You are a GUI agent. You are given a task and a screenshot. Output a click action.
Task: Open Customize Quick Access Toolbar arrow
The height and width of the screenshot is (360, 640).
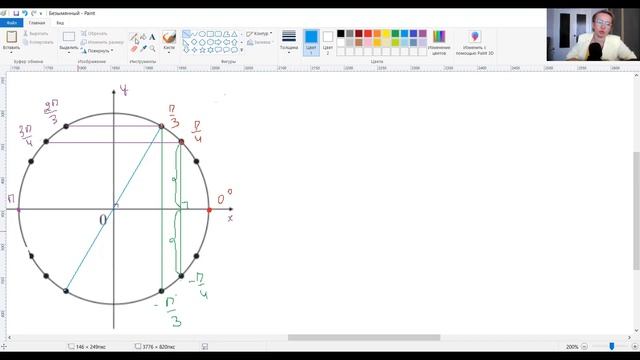click(41, 13)
